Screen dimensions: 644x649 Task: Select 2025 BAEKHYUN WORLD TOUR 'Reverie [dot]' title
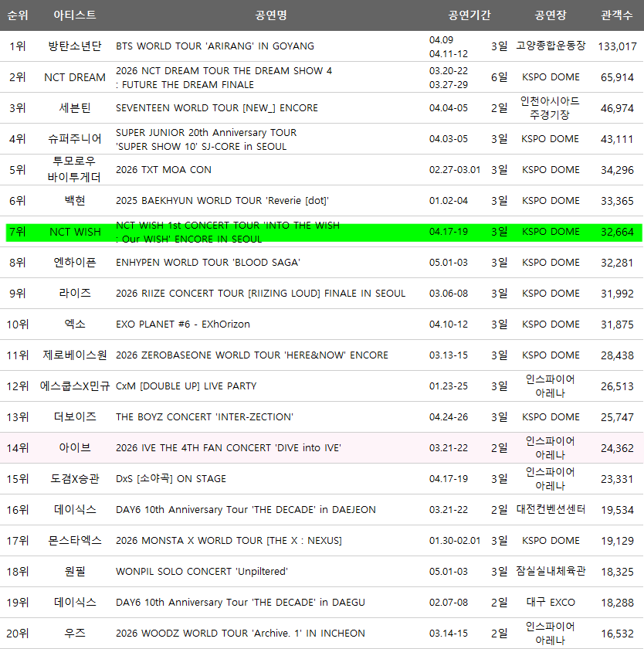[x=222, y=201]
